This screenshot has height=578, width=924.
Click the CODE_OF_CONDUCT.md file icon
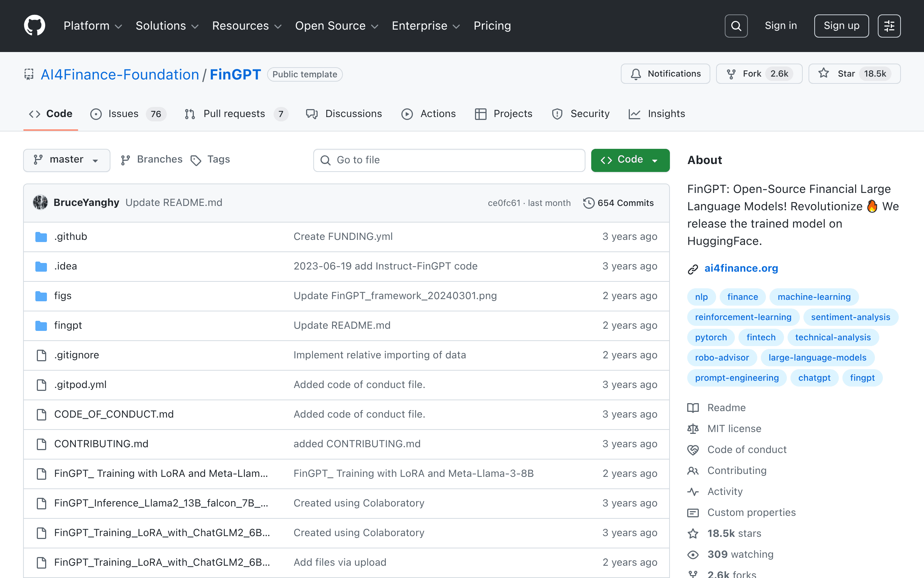(41, 414)
